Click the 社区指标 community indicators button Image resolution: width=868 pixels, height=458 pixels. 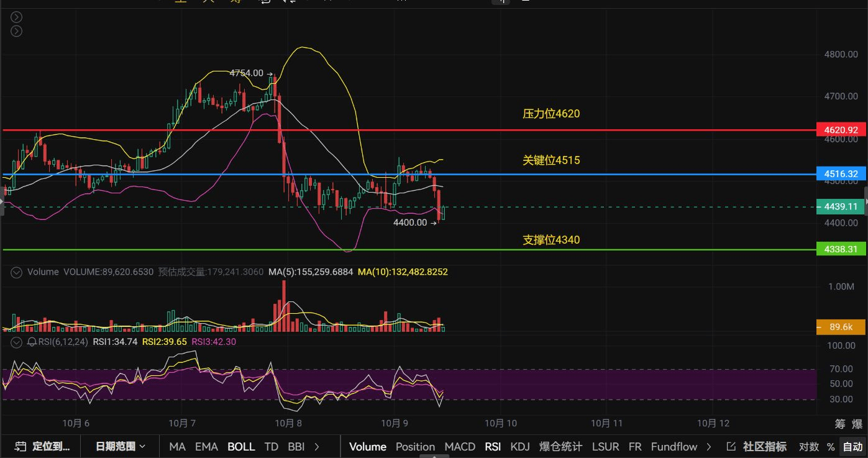(x=765, y=446)
